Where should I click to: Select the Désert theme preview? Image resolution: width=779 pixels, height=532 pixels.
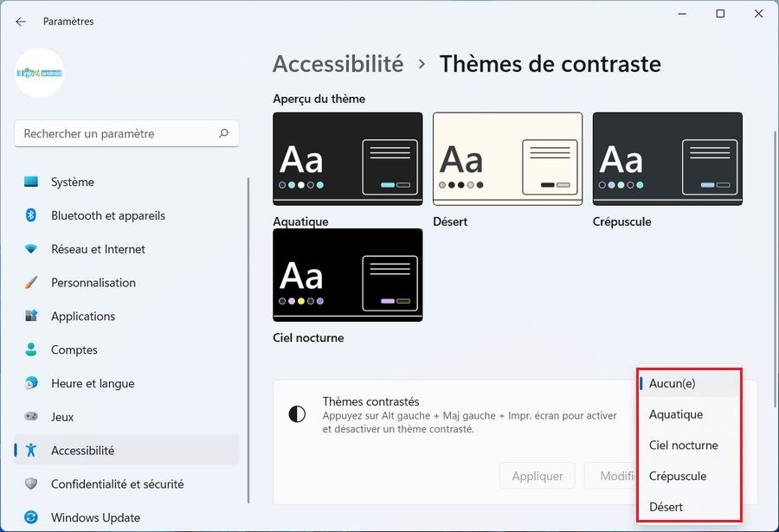[507, 157]
